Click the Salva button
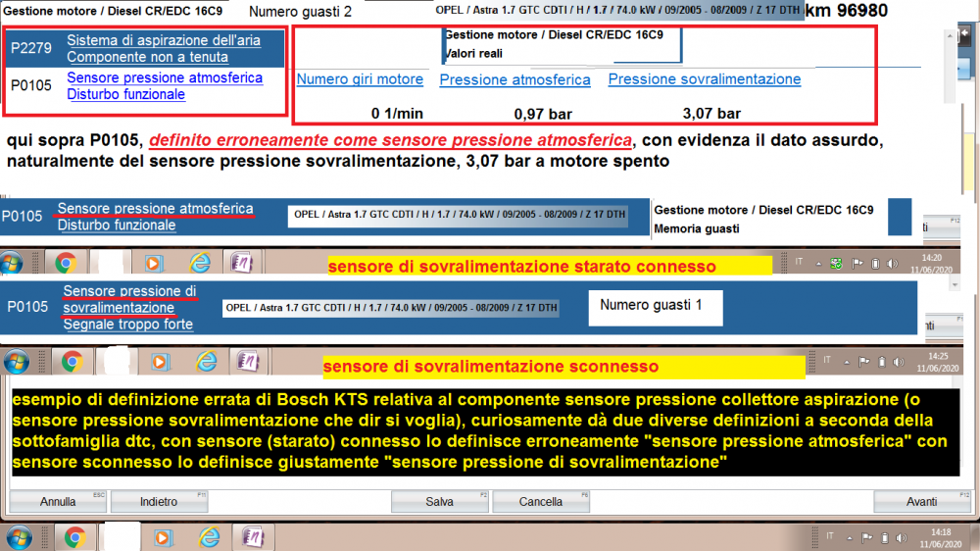980x551 pixels. point(440,502)
